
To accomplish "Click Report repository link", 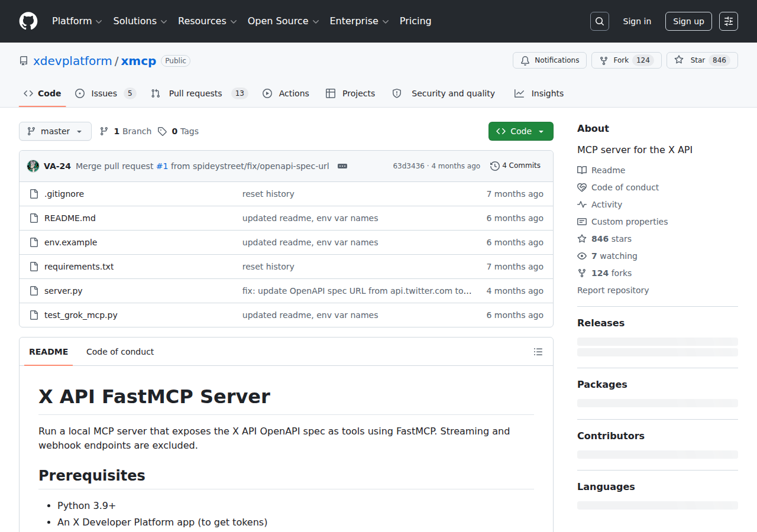I will [613, 290].
